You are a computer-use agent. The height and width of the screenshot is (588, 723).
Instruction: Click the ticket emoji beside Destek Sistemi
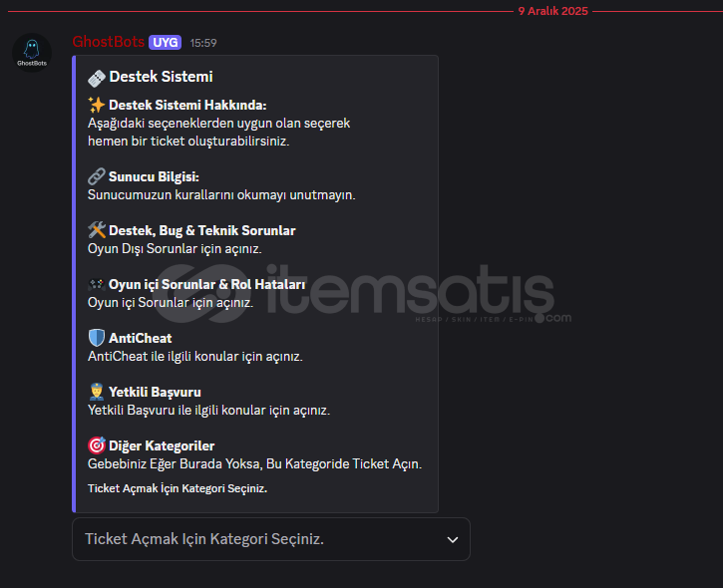point(97,78)
